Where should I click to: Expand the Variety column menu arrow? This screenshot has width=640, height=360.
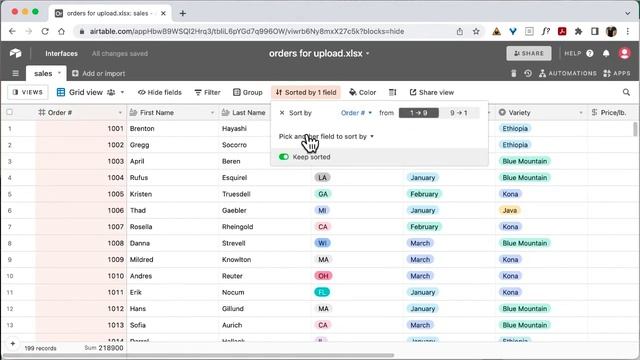(x=580, y=113)
